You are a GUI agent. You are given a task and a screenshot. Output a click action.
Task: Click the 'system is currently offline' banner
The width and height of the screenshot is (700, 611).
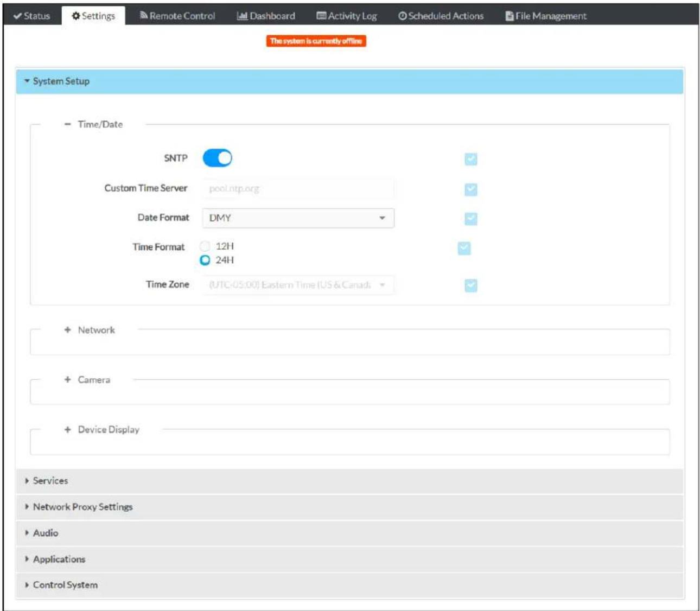(x=316, y=41)
